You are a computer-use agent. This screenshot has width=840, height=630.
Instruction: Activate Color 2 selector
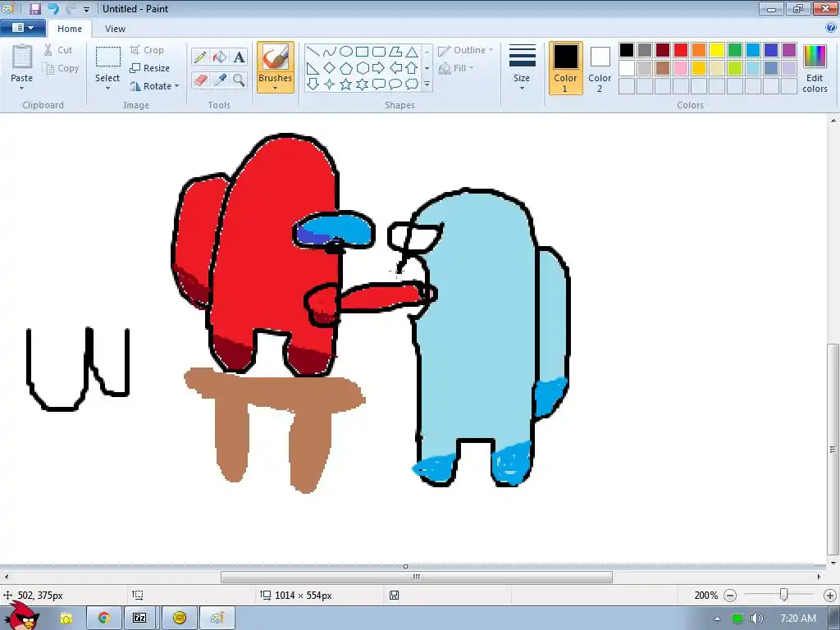(x=600, y=68)
